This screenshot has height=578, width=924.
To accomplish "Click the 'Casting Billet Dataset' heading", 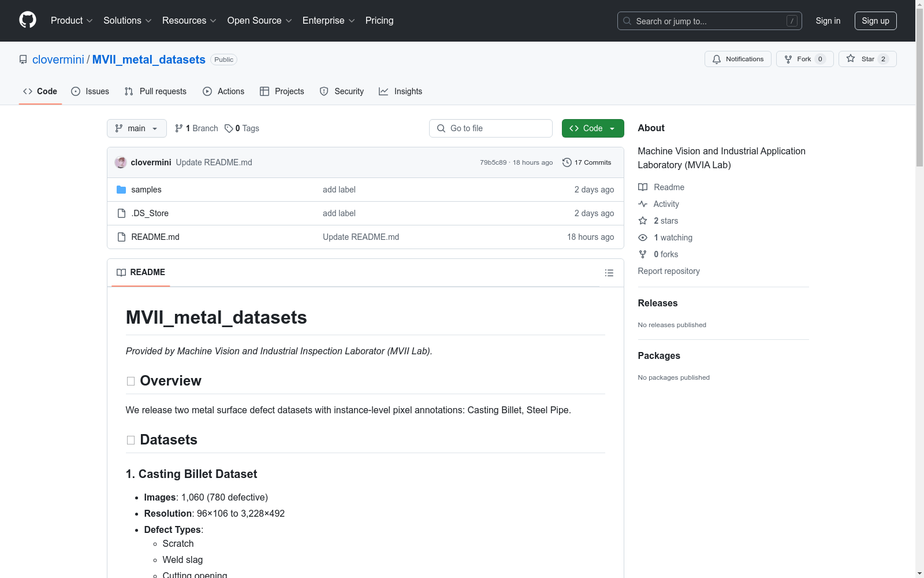I will 191,474.
